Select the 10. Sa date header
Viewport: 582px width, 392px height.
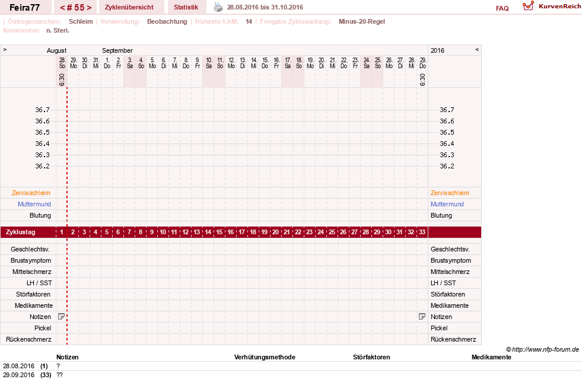tap(209, 63)
